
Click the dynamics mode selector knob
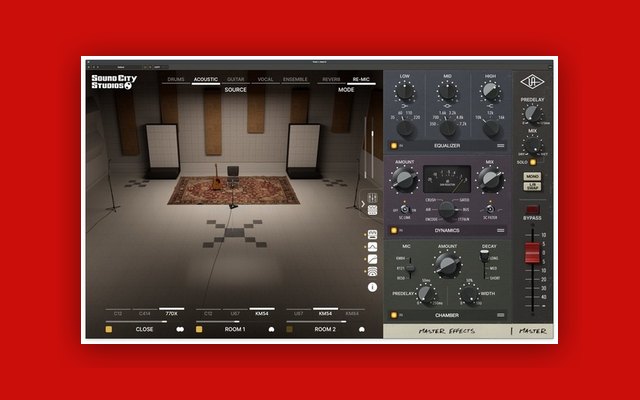(x=447, y=210)
